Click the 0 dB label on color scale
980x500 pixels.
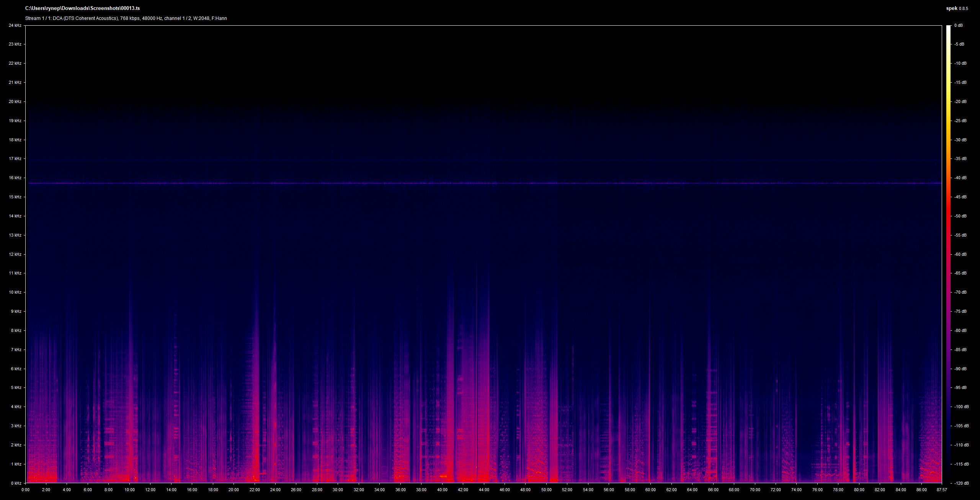(958, 25)
